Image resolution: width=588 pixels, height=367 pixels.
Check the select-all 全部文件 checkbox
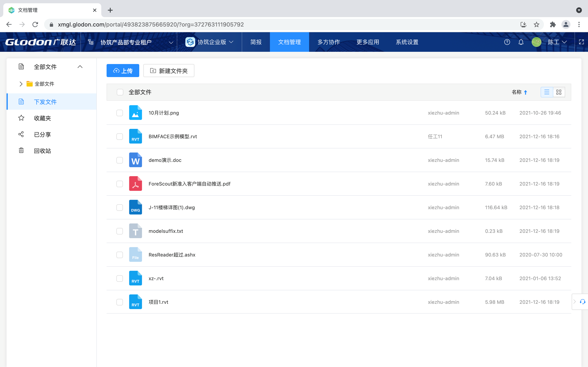click(120, 92)
